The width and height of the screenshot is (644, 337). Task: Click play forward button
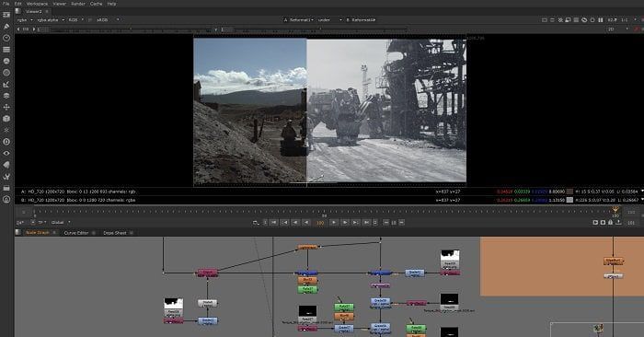(334, 222)
